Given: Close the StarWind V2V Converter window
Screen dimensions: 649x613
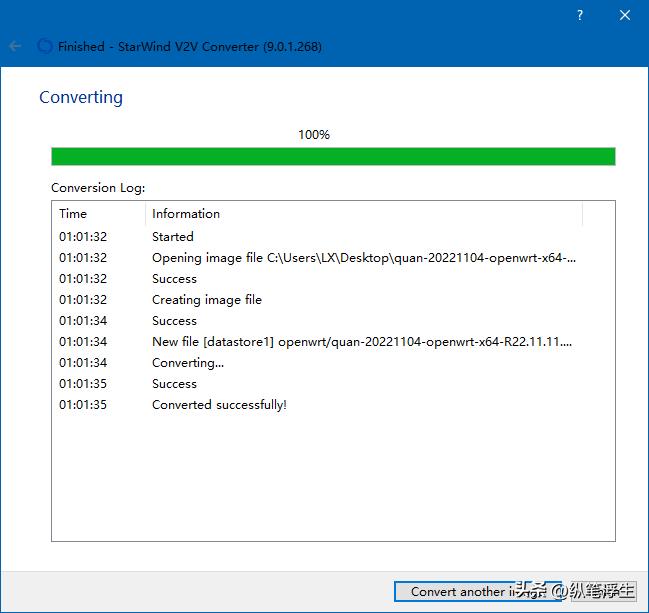Looking at the screenshot, I should point(625,16).
